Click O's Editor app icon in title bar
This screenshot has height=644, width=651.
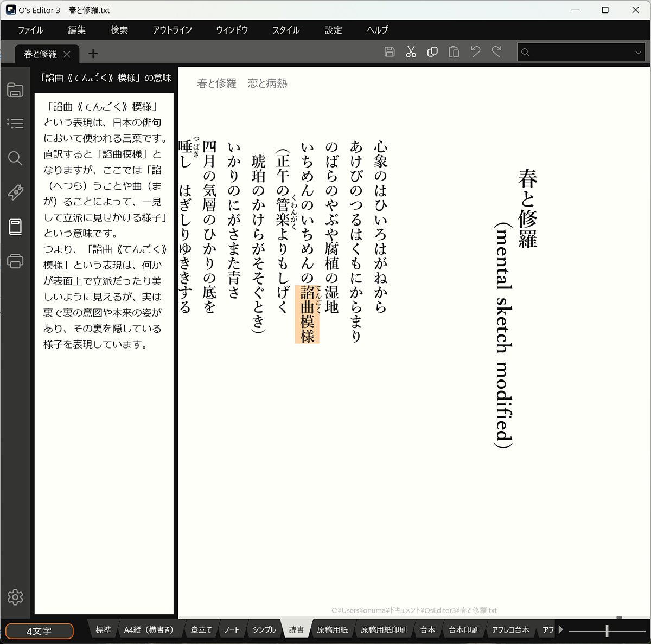pos(10,10)
